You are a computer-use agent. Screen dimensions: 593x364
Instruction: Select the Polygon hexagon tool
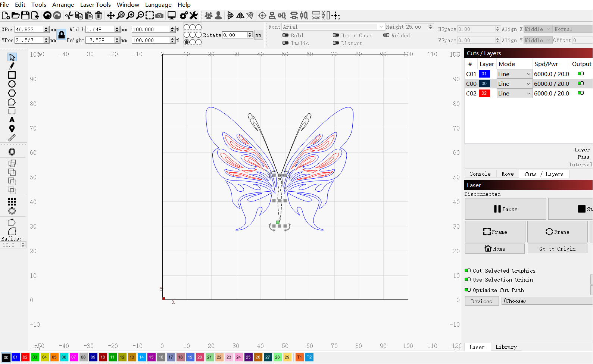[x=12, y=93]
